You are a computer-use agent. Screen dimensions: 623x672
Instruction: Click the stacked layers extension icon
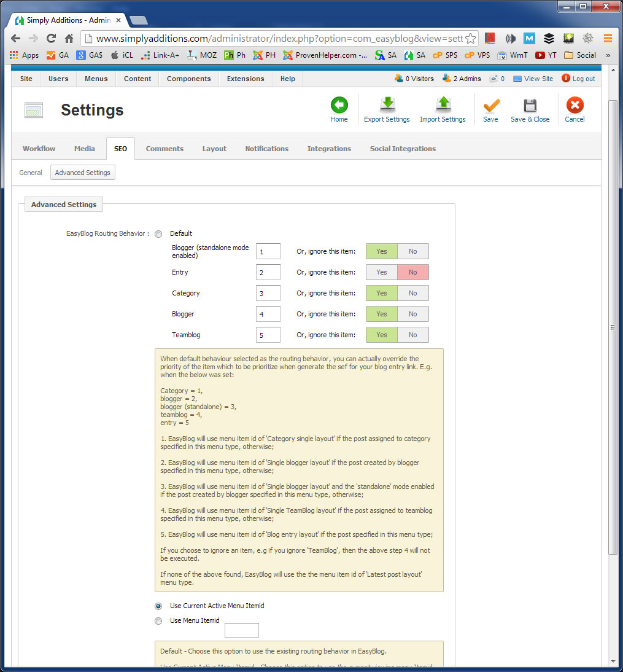tap(549, 39)
